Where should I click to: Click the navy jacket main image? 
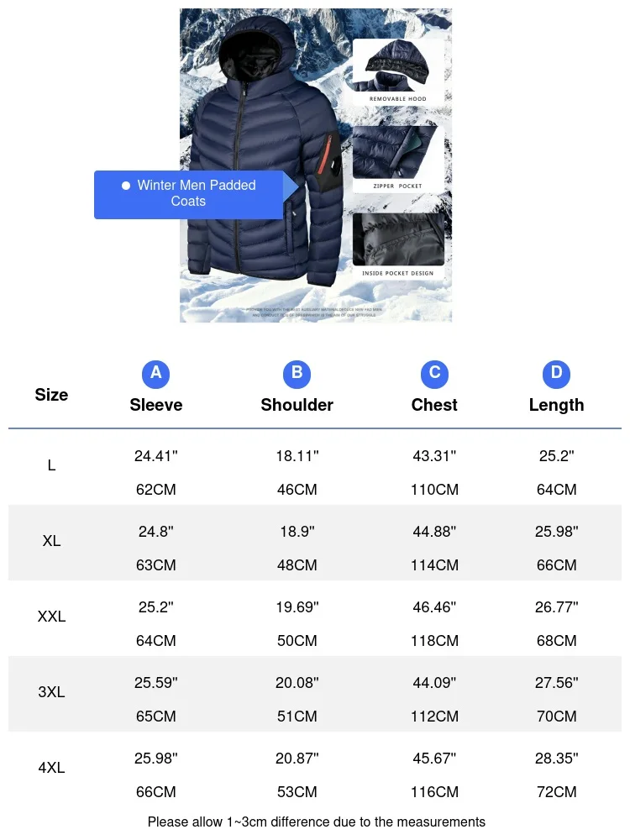point(316,165)
